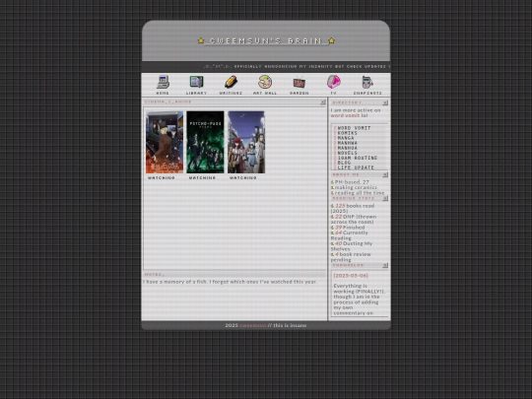Open the Library book icon
The image size is (532, 399).
pyautogui.click(x=196, y=82)
